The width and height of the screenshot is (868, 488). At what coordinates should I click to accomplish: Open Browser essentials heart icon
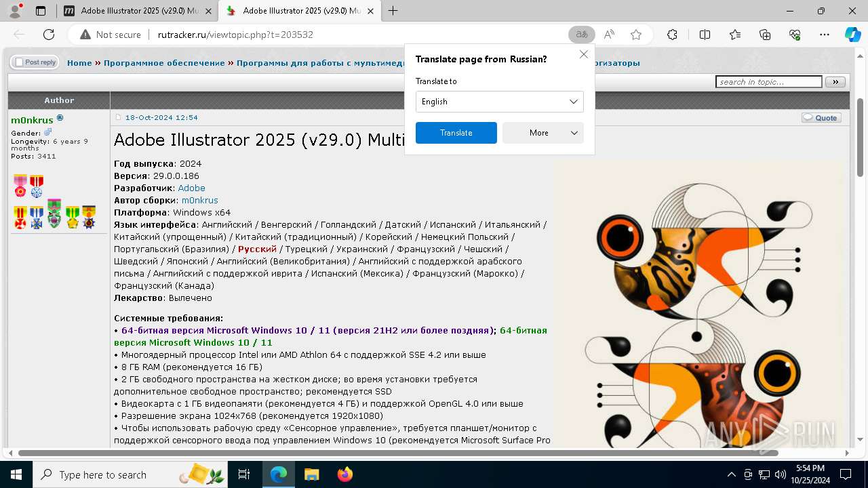(x=795, y=35)
